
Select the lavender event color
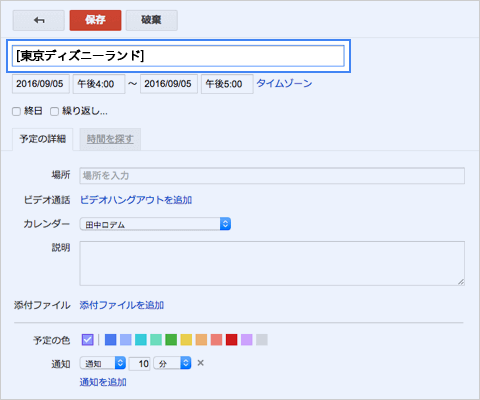(x=247, y=340)
